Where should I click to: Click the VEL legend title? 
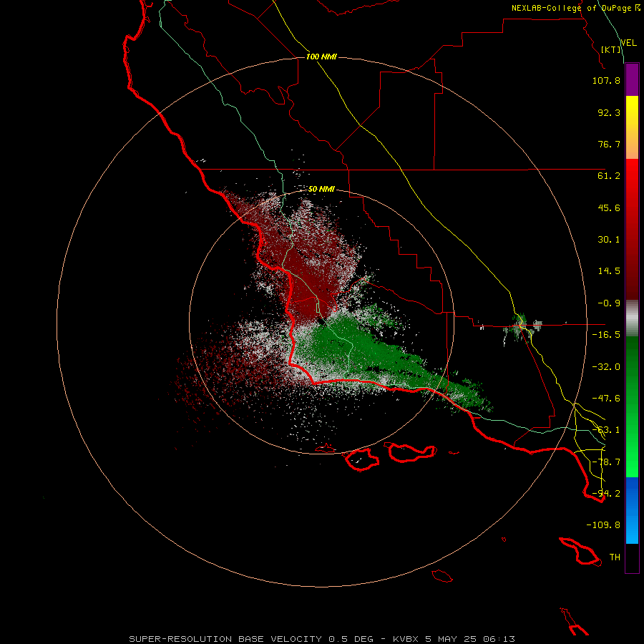pyautogui.click(x=628, y=43)
